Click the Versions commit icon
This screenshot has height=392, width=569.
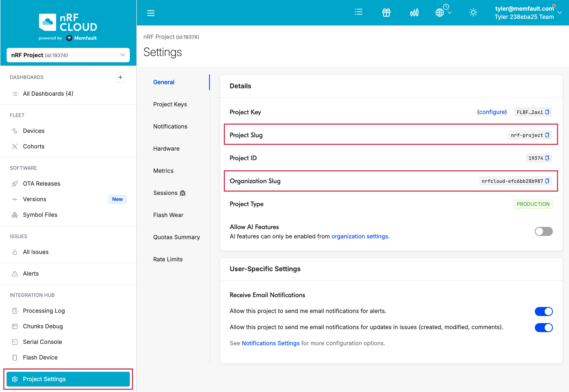point(15,199)
